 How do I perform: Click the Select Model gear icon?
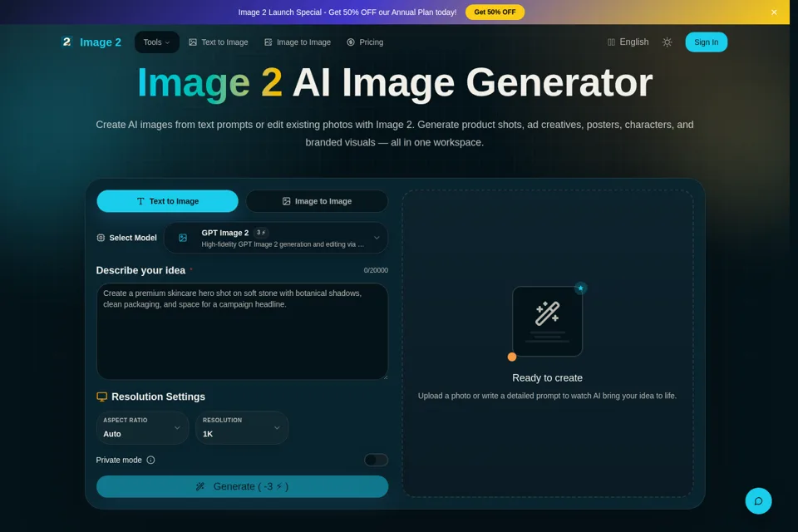[x=101, y=238]
